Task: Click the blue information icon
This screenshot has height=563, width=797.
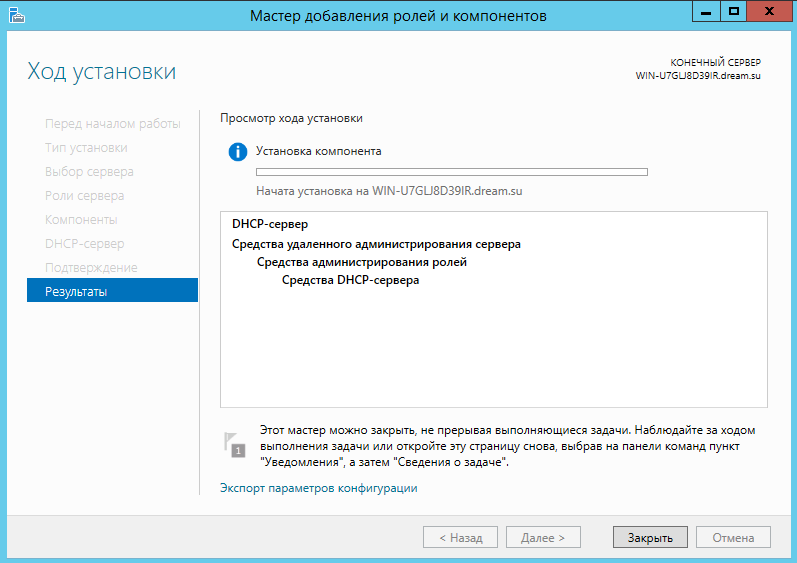Action: click(x=237, y=151)
